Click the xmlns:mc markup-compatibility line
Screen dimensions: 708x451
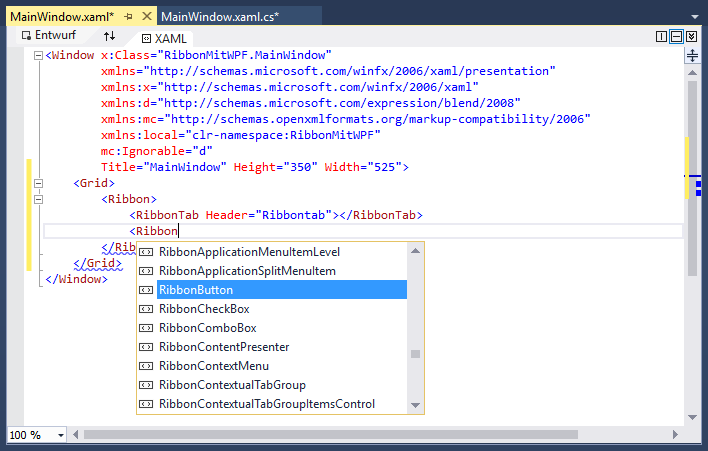point(345,119)
